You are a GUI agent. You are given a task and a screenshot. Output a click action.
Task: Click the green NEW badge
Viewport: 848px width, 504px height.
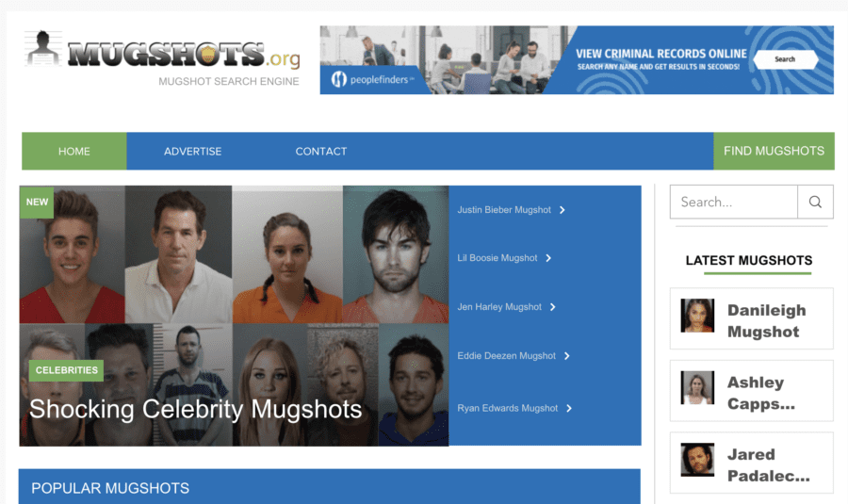(37, 203)
